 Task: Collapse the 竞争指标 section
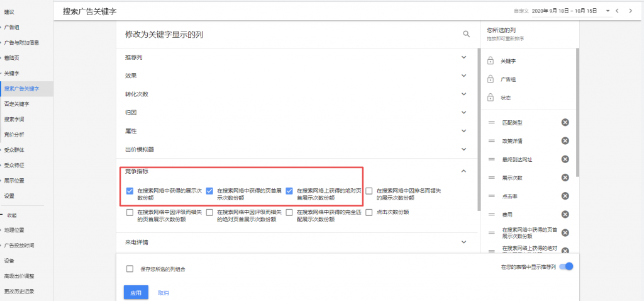click(464, 171)
